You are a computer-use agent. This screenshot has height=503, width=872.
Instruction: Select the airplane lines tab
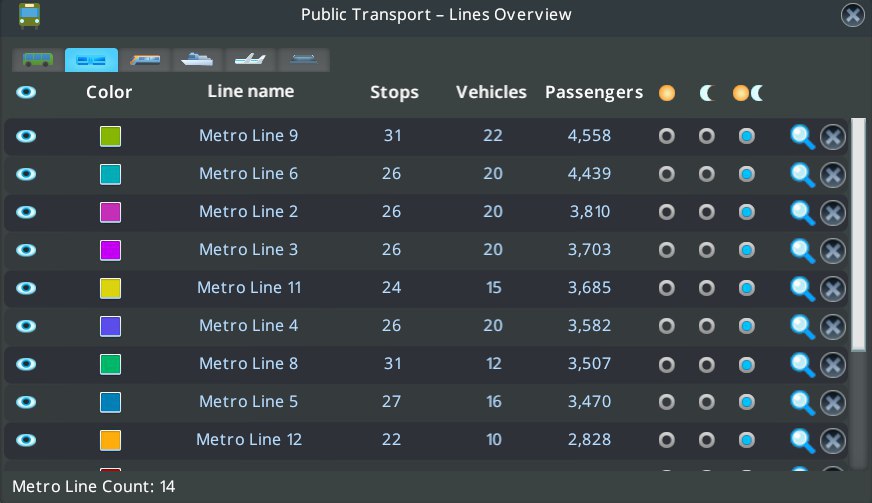[250, 60]
